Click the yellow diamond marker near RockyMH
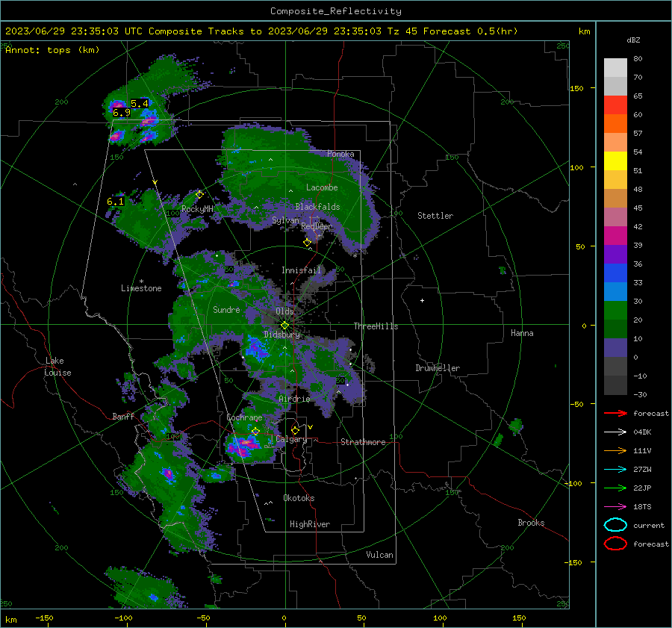 tap(199, 195)
